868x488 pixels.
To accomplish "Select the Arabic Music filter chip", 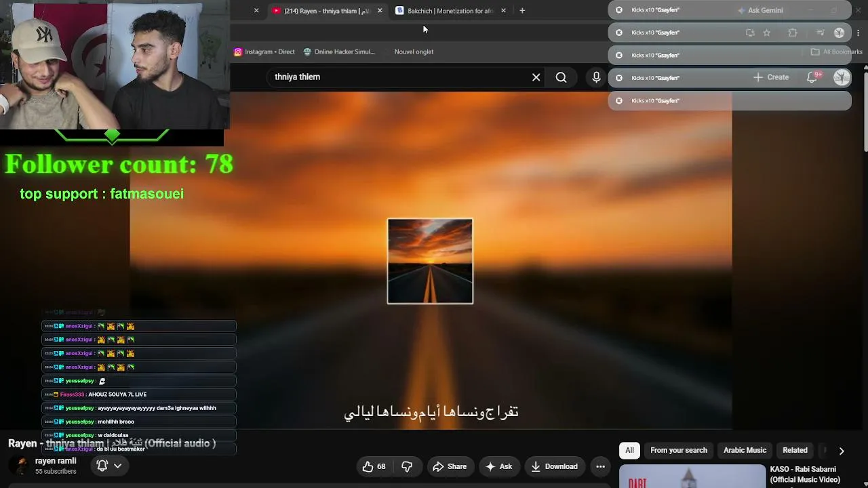I will 745,450.
